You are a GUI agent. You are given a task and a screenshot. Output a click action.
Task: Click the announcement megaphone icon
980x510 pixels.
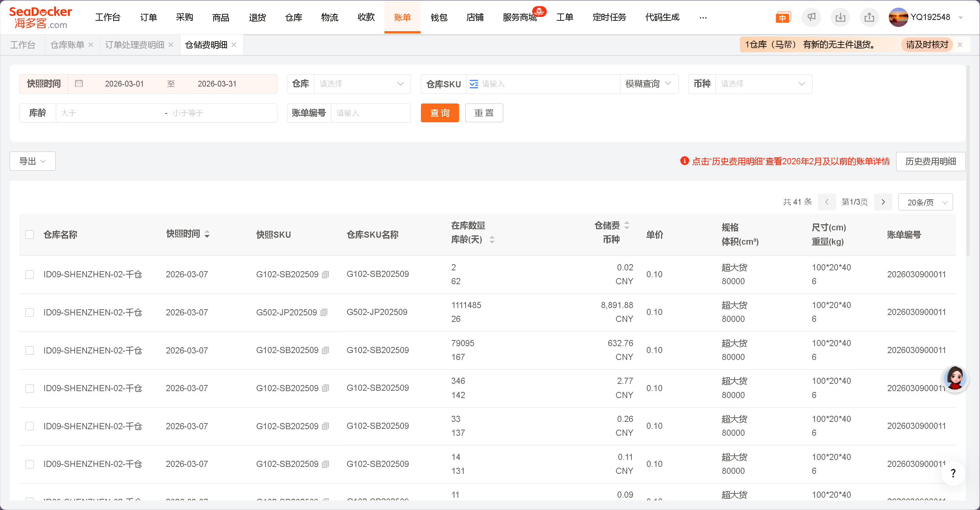point(811,17)
